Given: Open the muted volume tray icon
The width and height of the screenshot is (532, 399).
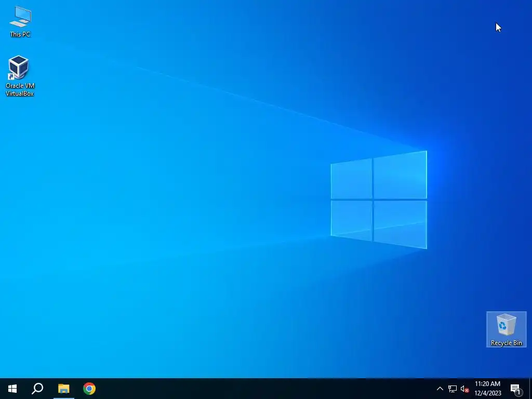Looking at the screenshot, I should [464, 389].
